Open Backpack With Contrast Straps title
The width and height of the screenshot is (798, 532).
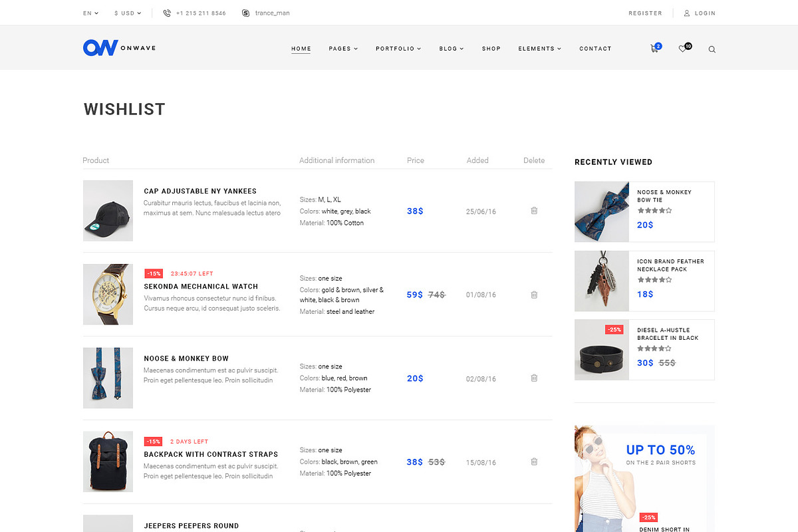click(x=211, y=454)
